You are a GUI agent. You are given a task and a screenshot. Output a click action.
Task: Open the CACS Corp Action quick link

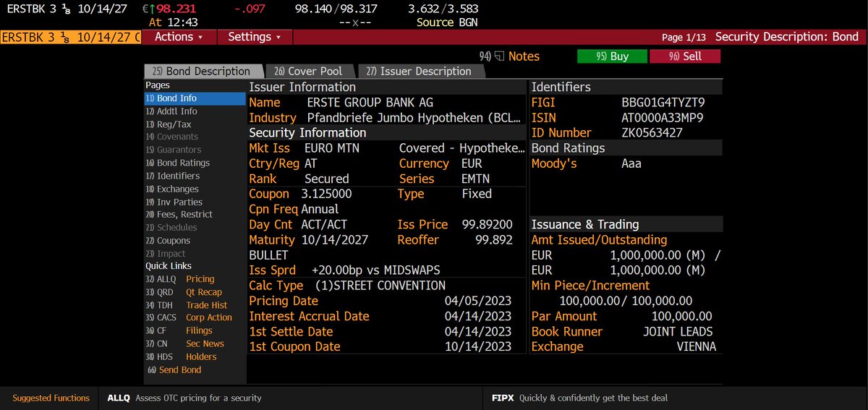[x=189, y=317]
